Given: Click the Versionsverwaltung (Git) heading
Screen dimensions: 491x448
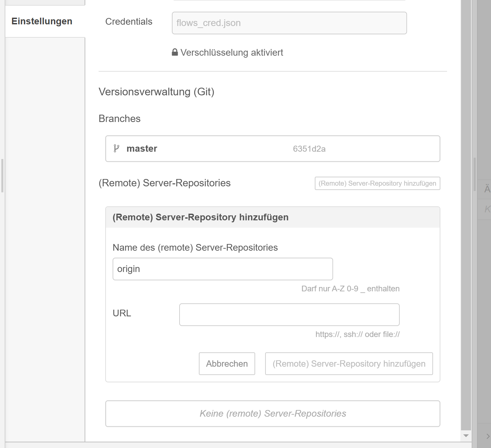Looking at the screenshot, I should pos(156,92).
